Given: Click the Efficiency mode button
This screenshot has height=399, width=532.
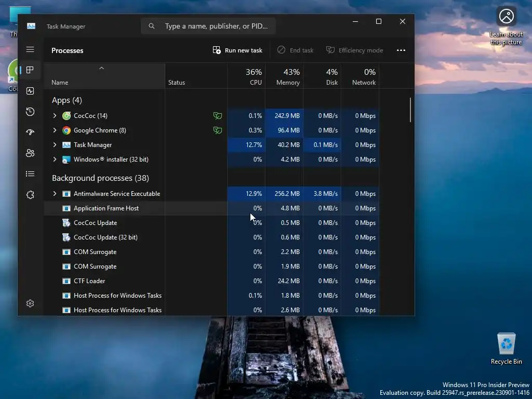Looking at the screenshot, I should pos(354,50).
